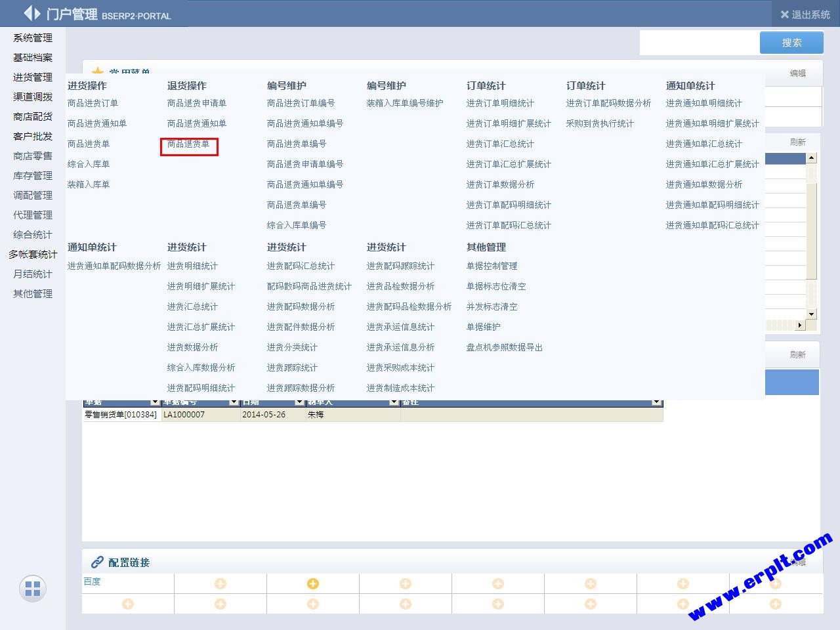Open 商品退货单 under 退货操作
The image size is (840, 630).
(188, 144)
